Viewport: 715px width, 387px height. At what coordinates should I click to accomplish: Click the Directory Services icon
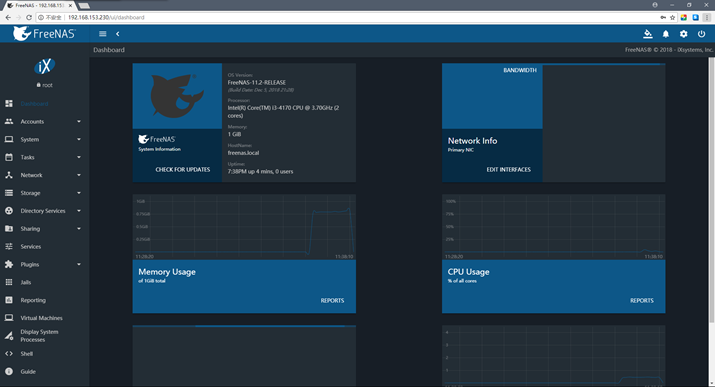pyautogui.click(x=9, y=211)
